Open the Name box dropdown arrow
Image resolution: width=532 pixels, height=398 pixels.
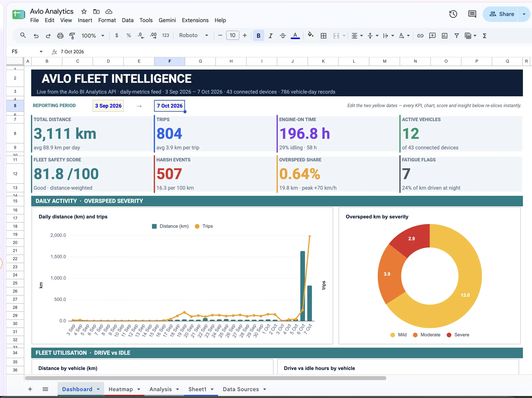[41, 52]
